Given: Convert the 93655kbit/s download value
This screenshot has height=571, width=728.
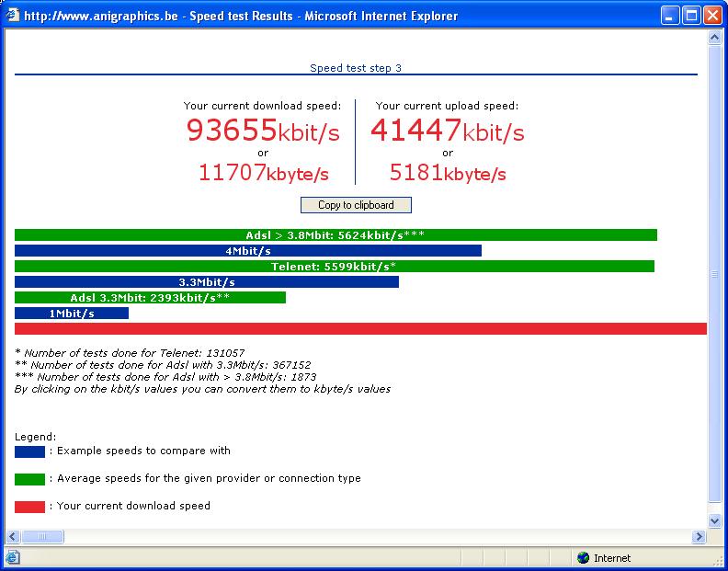Looking at the screenshot, I should point(263,131).
